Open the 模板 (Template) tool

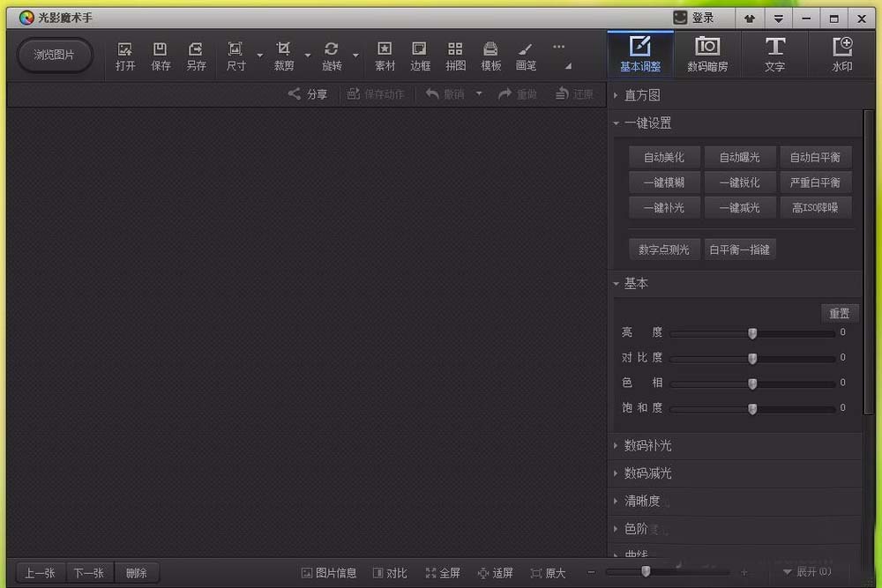click(490, 56)
